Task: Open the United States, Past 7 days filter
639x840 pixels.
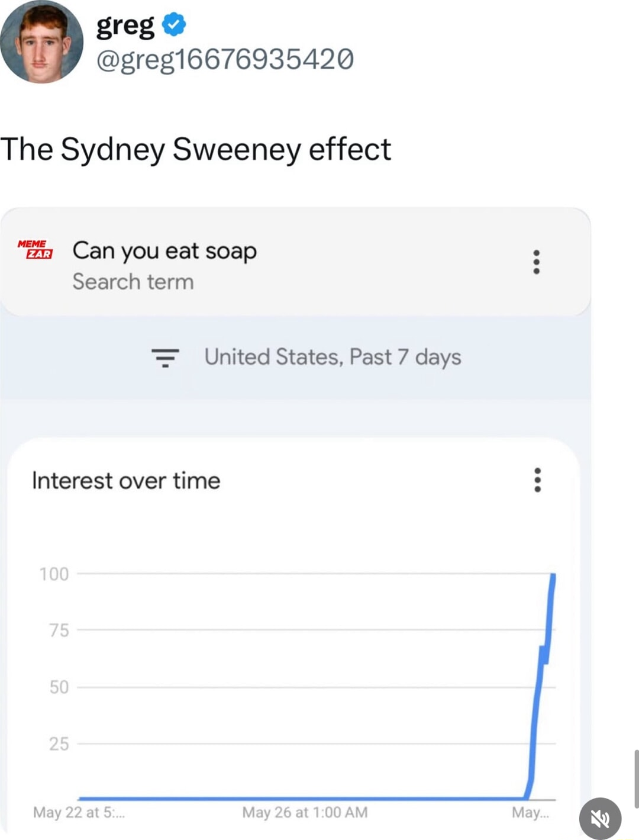Action: click(333, 357)
